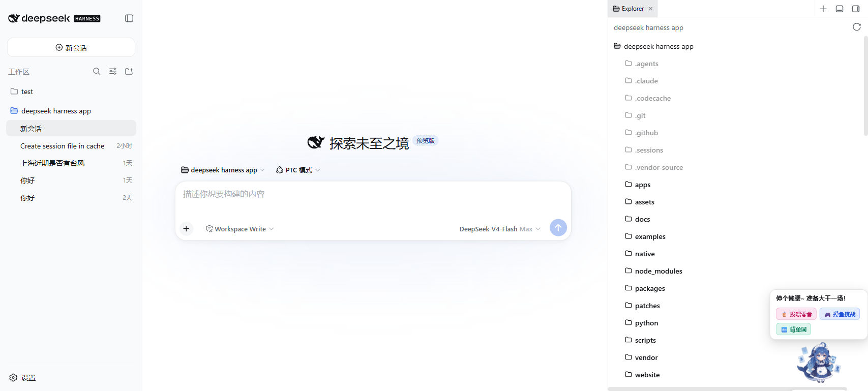Open the test workspace in sidebar
Screen dimensions: 868x391
coord(71,92)
